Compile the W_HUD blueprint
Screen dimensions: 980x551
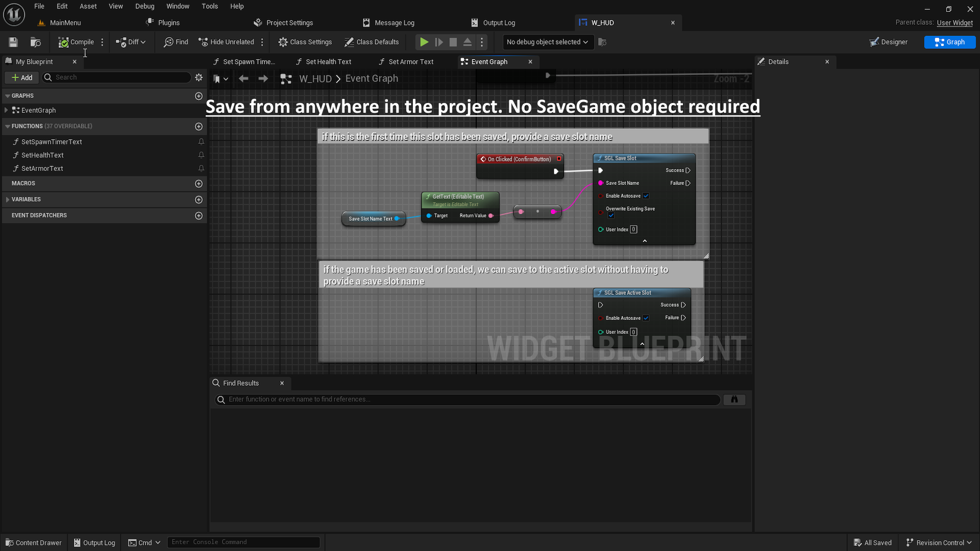click(x=76, y=42)
